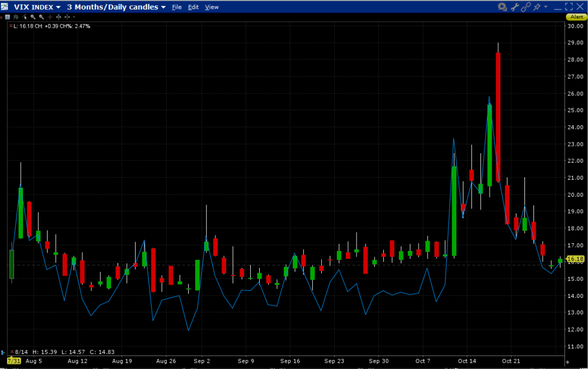Expand the 3 Months/Daily candles period dropdown
This screenshot has width=588, height=369.
(x=163, y=7)
